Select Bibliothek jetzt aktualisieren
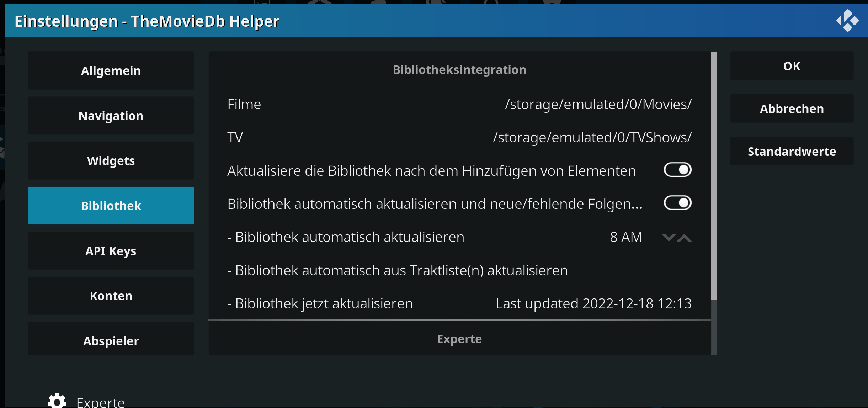The image size is (868, 408). click(459, 303)
